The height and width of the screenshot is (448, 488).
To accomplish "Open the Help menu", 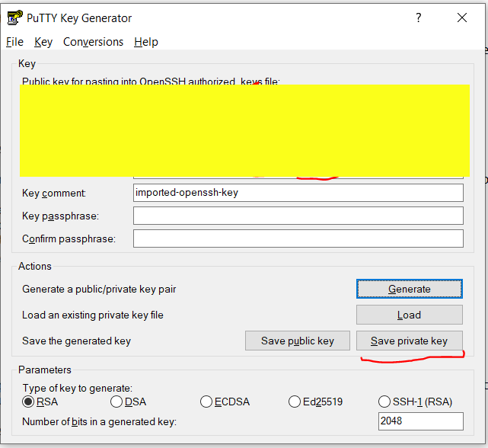I will [146, 42].
